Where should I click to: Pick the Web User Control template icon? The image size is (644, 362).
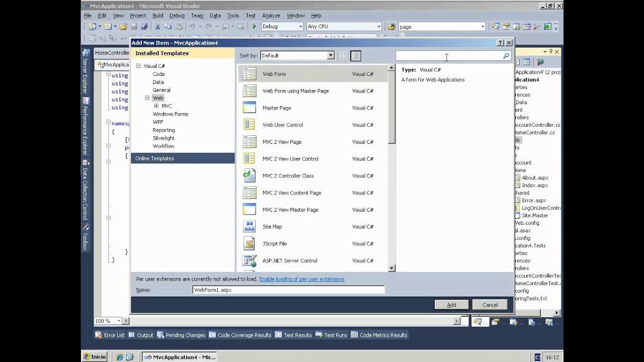(x=250, y=125)
